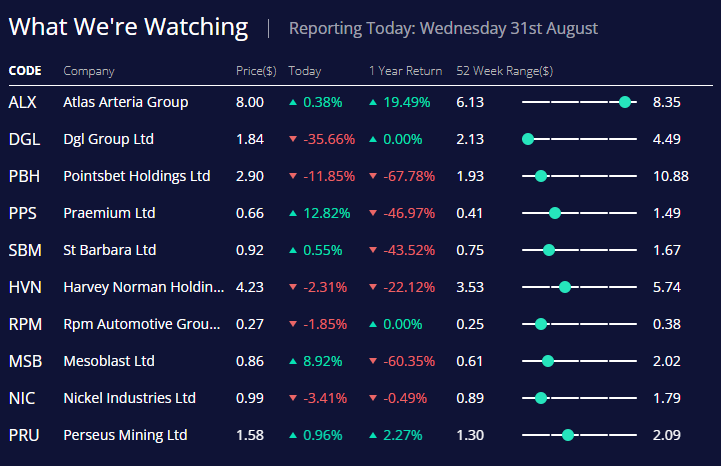The image size is (721, 466).
Task: Click Atlas Arteria 52-week range slider dot
Action: click(625, 102)
